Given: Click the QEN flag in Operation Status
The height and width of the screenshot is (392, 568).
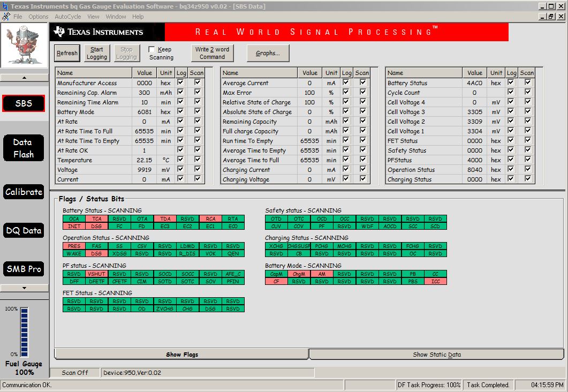Looking at the screenshot, I should (x=233, y=254).
